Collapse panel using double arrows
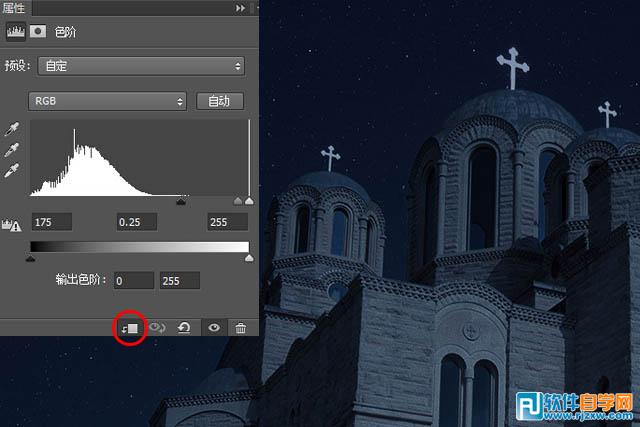The height and width of the screenshot is (427, 640). tap(240, 8)
